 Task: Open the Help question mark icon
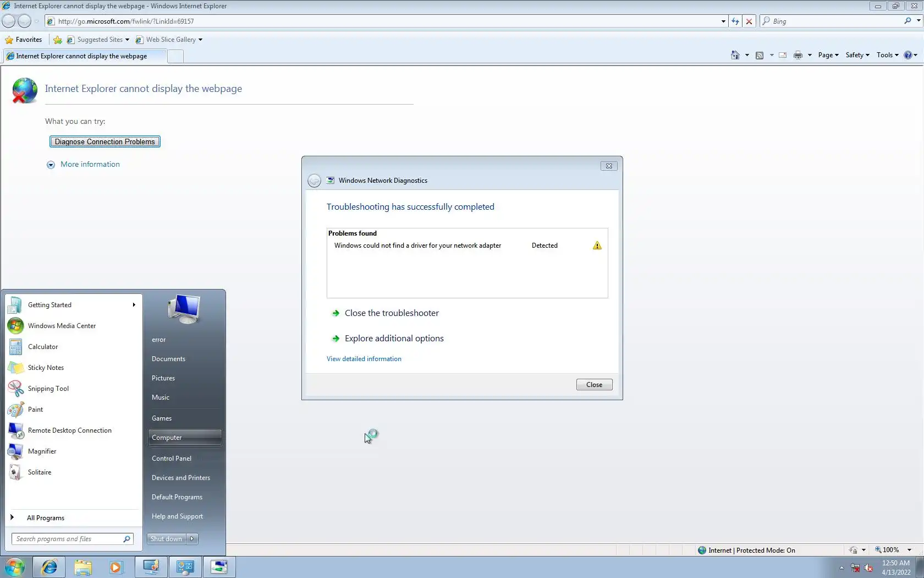908,55
